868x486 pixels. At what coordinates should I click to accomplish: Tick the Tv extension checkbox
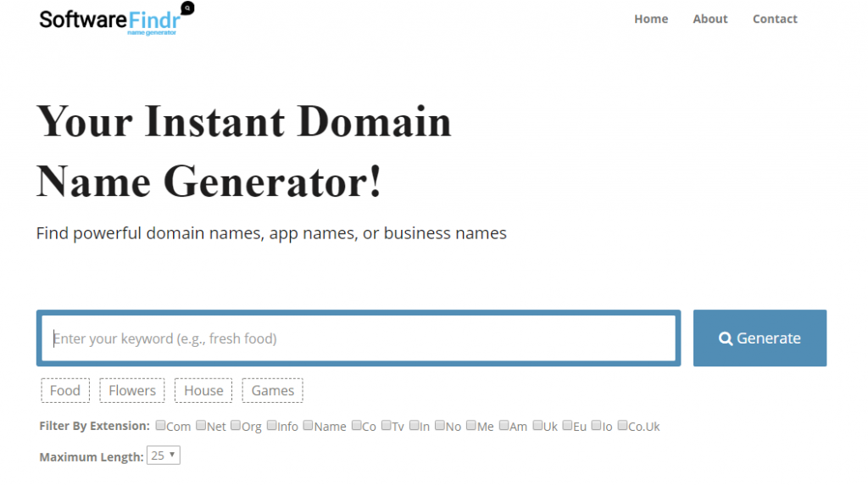coord(387,425)
